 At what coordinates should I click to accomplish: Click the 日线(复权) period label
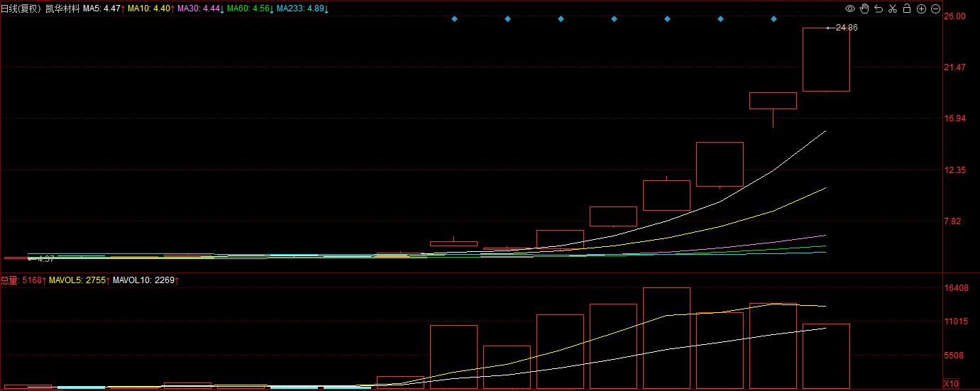point(21,9)
